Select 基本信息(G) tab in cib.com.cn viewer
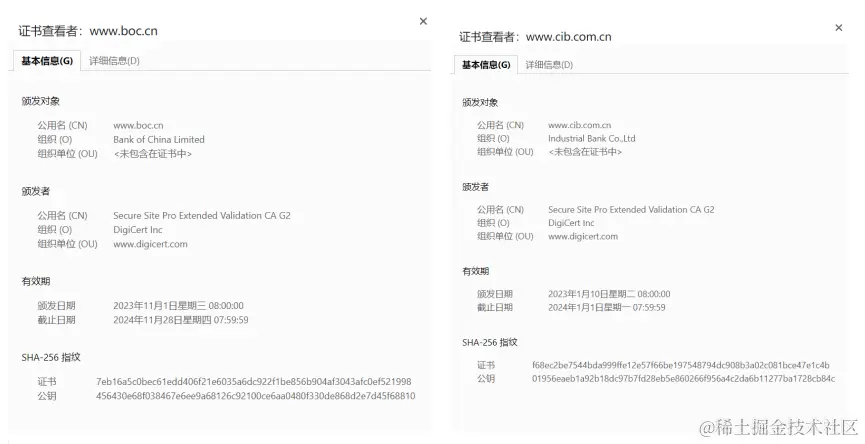Screen dimensions: 865x444 point(485,65)
